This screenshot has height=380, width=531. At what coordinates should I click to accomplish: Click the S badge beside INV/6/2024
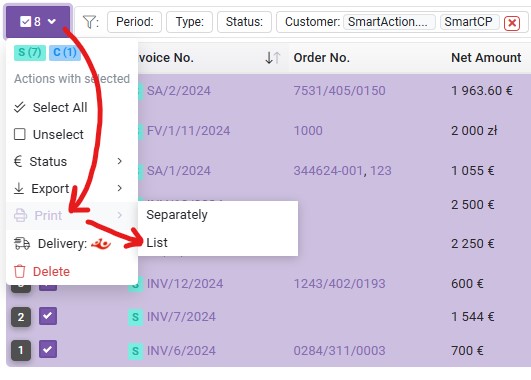coord(135,351)
